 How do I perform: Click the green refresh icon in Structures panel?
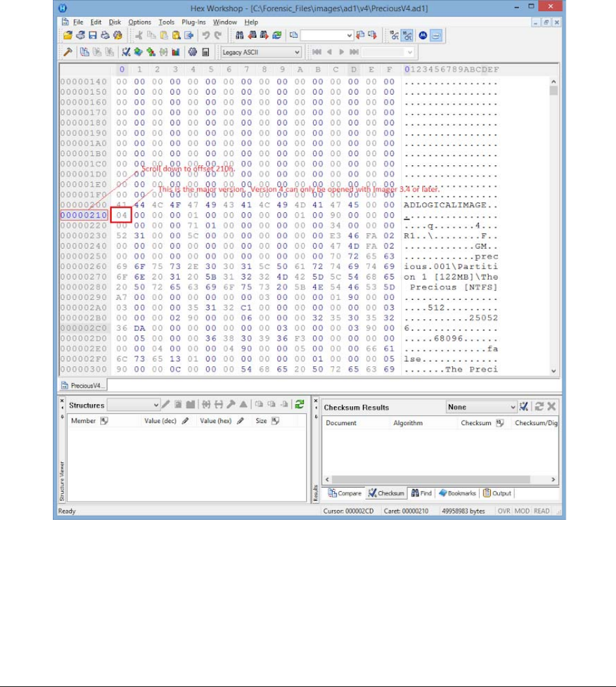click(x=300, y=404)
